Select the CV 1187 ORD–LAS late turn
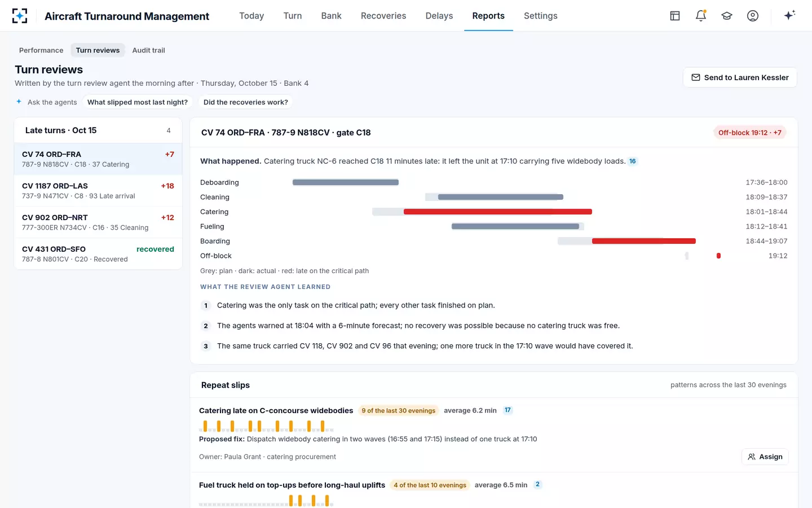The width and height of the screenshot is (812, 508). (98, 191)
